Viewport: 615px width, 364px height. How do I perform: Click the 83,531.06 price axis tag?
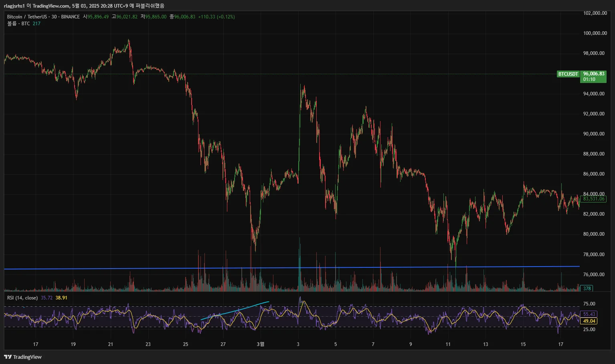pyautogui.click(x=593, y=199)
